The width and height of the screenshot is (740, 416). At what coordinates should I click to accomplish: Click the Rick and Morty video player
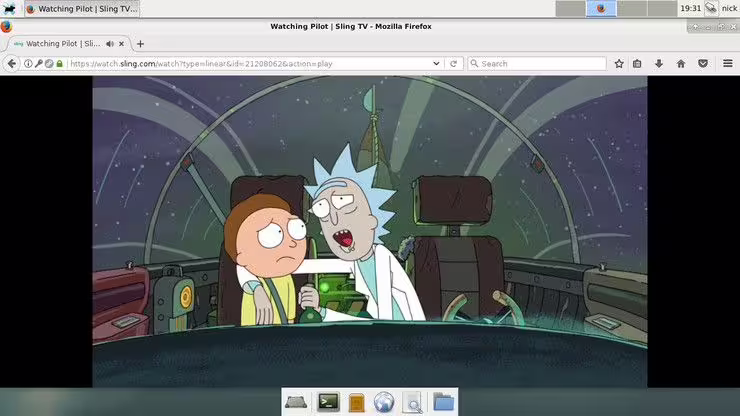point(370,231)
